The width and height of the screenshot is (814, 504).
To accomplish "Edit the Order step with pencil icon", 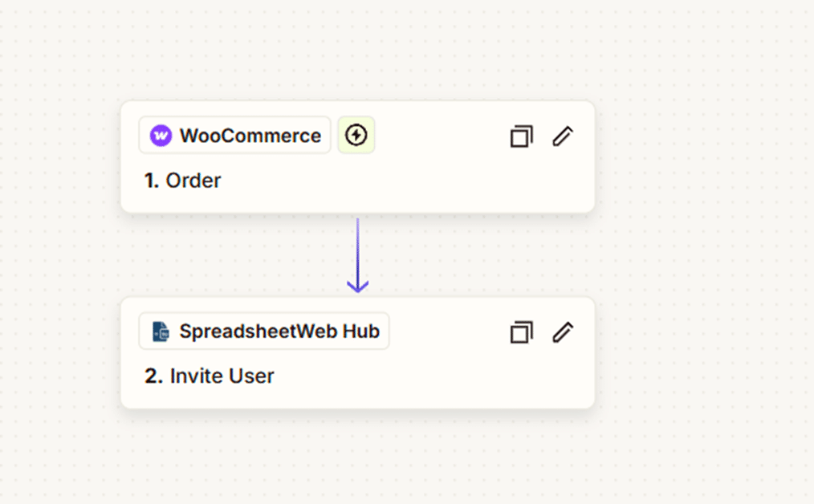I will pos(563,136).
